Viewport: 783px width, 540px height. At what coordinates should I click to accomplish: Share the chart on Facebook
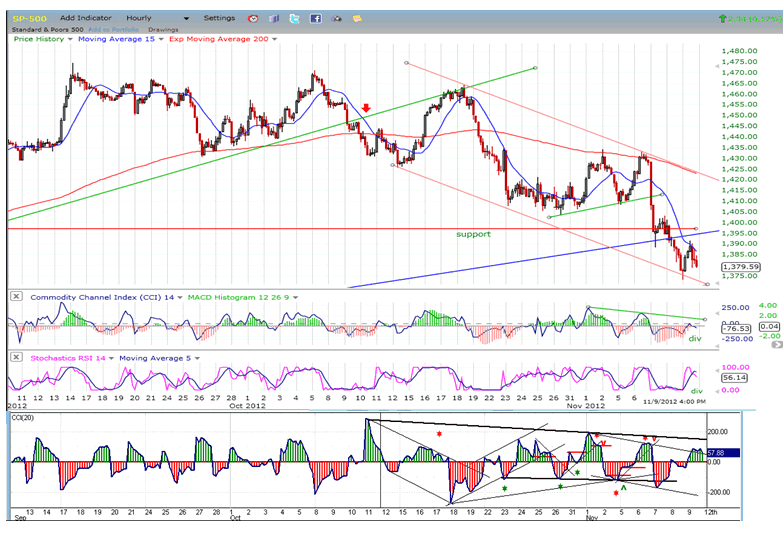(315, 18)
